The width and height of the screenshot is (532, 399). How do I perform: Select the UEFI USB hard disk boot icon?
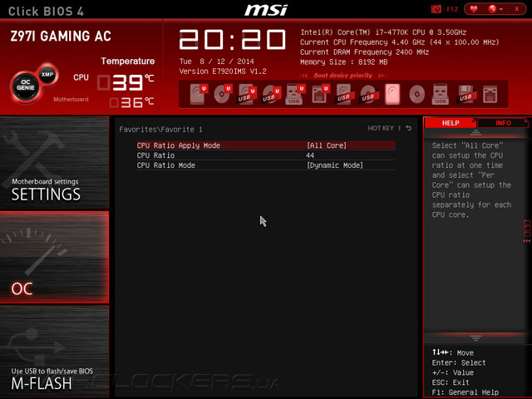tap(247, 94)
